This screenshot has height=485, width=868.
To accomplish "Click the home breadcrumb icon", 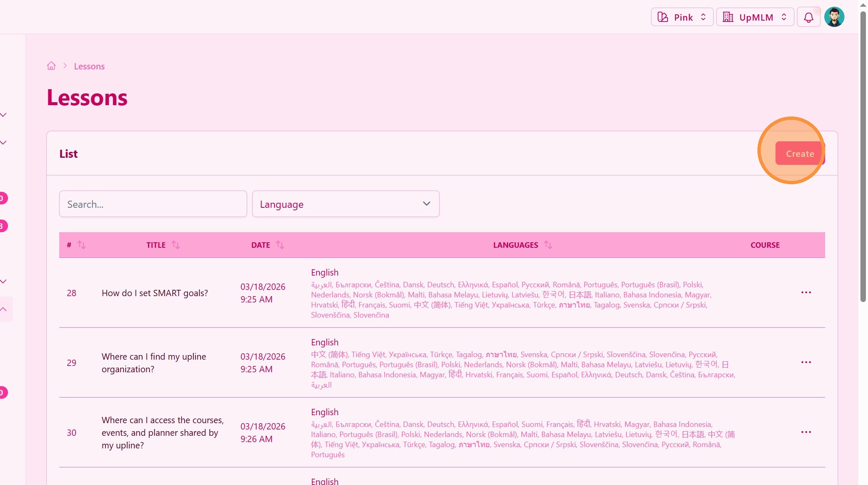I will (51, 66).
